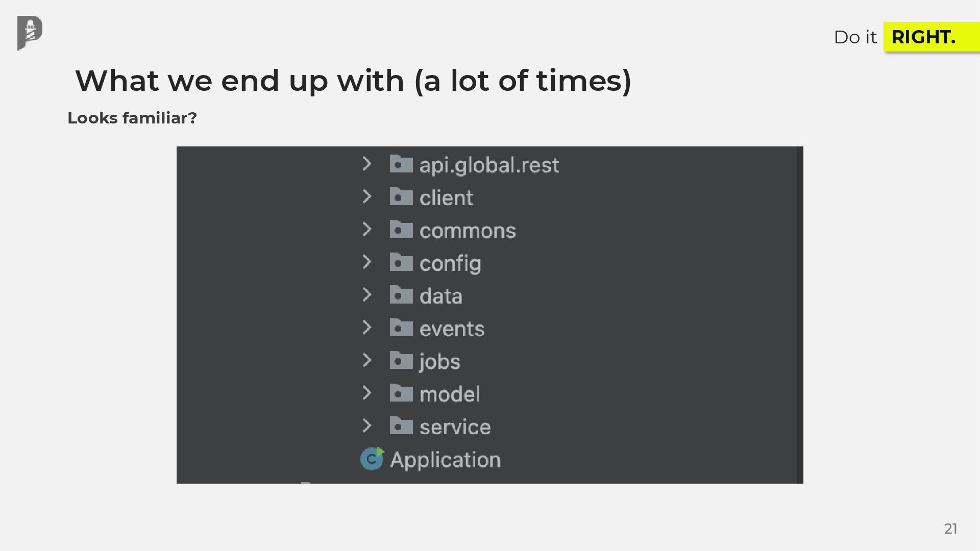Screen dimensions: 980x551
Task: Click the data package folder icon
Action: [401, 295]
